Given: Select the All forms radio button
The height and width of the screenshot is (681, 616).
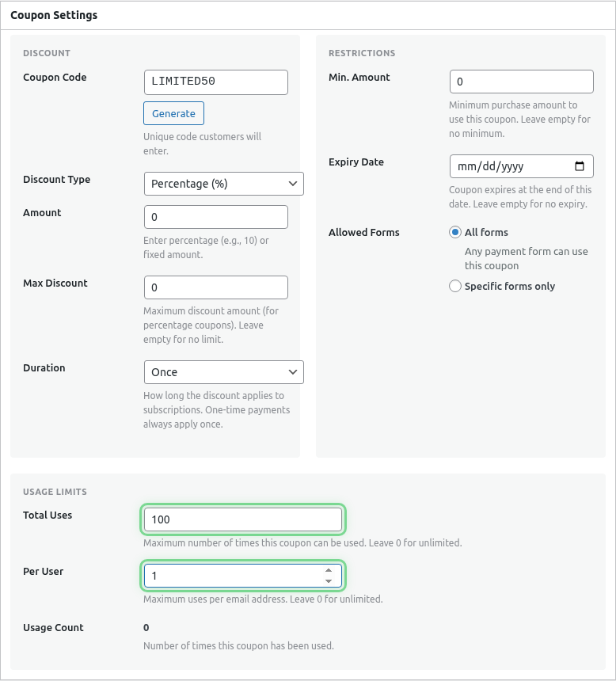Looking at the screenshot, I should (455, 231).
